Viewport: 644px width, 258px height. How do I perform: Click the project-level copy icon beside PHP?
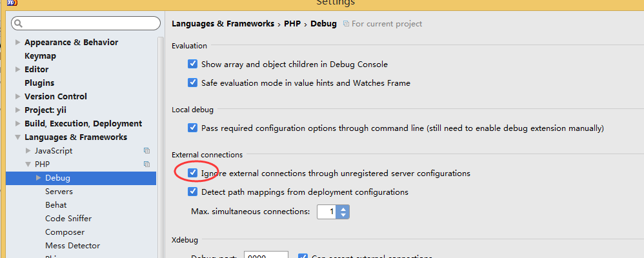146,164
